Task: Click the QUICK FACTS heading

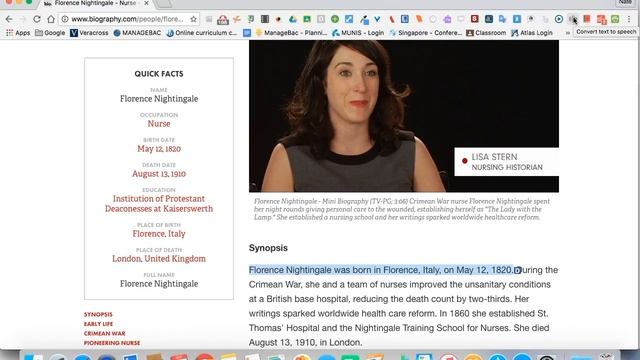Action: [x=159, y=74]
